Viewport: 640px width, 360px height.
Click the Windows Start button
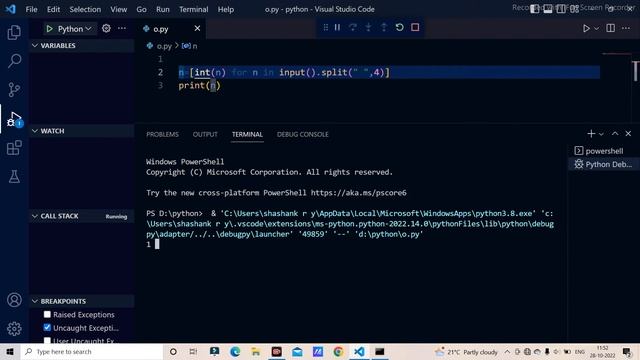10,351
